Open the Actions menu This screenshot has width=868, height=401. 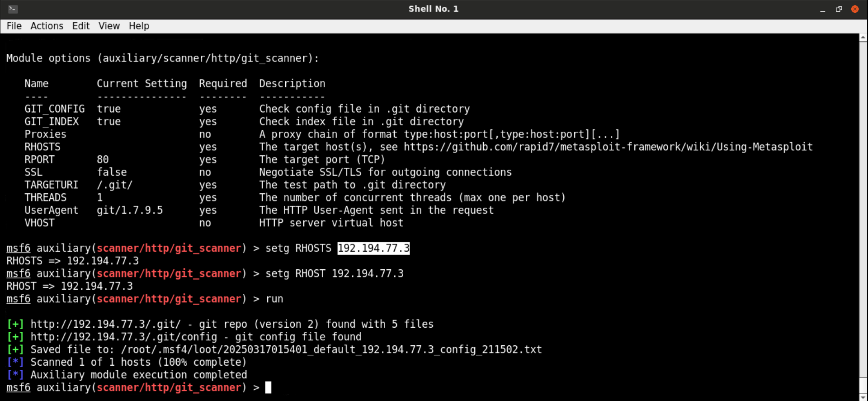(47, 26)
